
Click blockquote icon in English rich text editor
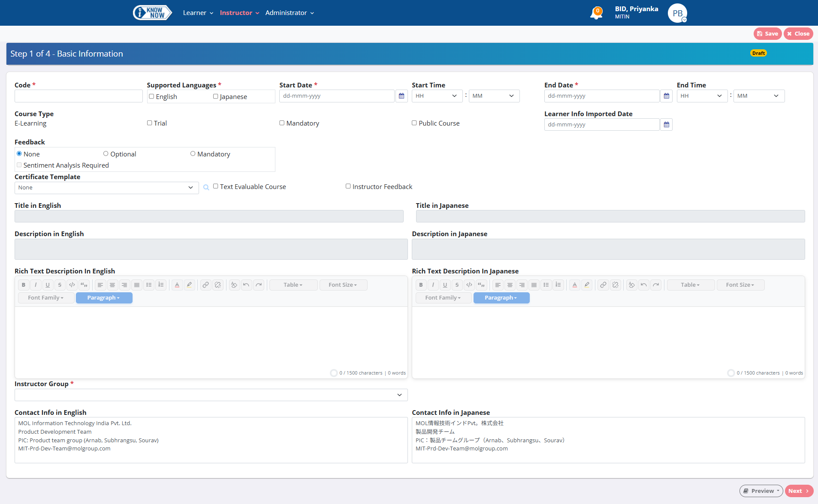(84, 285)
